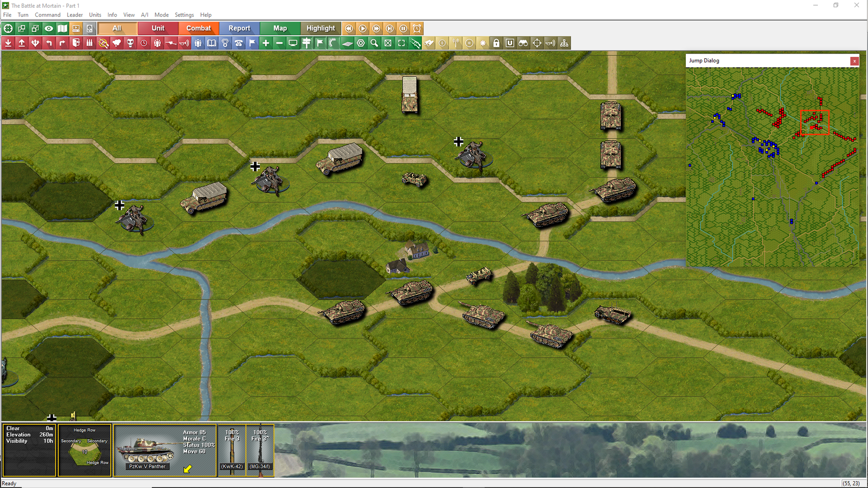The width and height of the screenshot is (868, 488).
Task: Expand the Leader menu
Action: point(75,15)
